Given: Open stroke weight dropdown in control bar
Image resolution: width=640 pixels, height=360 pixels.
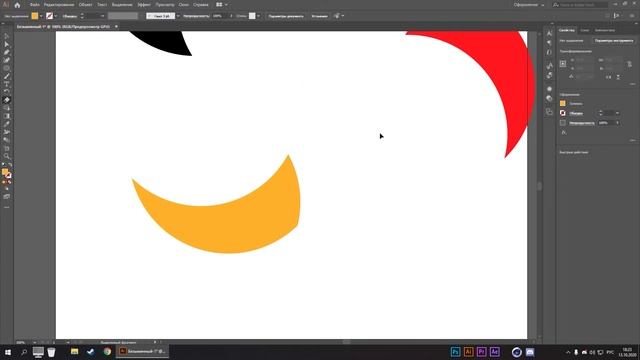Looking at the screenshot, I should pos(102,16).
